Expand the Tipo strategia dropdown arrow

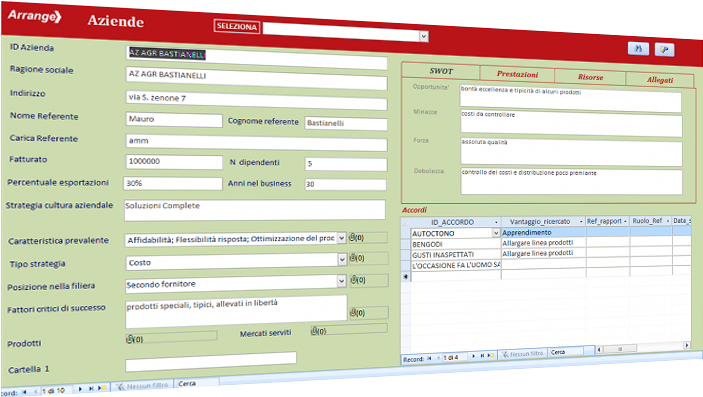[342, 259]
